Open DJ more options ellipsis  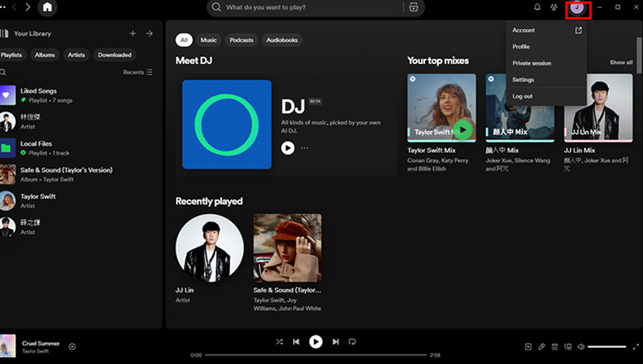[304, 148]
